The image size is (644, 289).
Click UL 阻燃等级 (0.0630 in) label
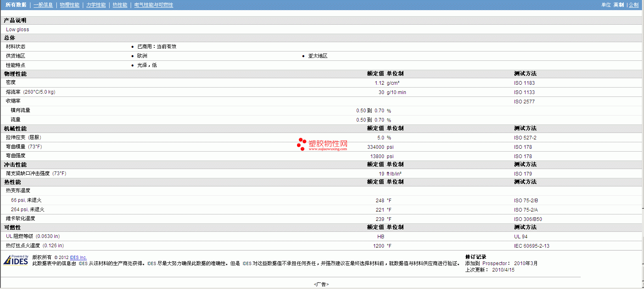[x=33, y=236]
